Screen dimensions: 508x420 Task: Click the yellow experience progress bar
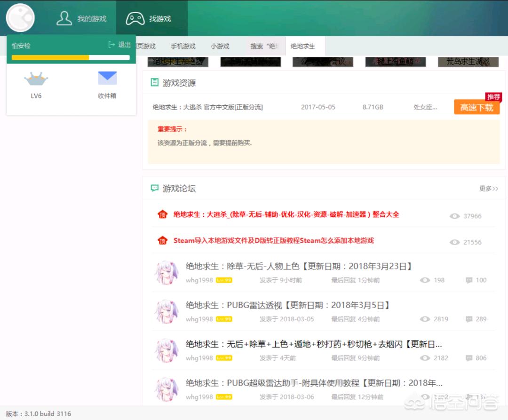pyautogui.click(x=71, y=58)
